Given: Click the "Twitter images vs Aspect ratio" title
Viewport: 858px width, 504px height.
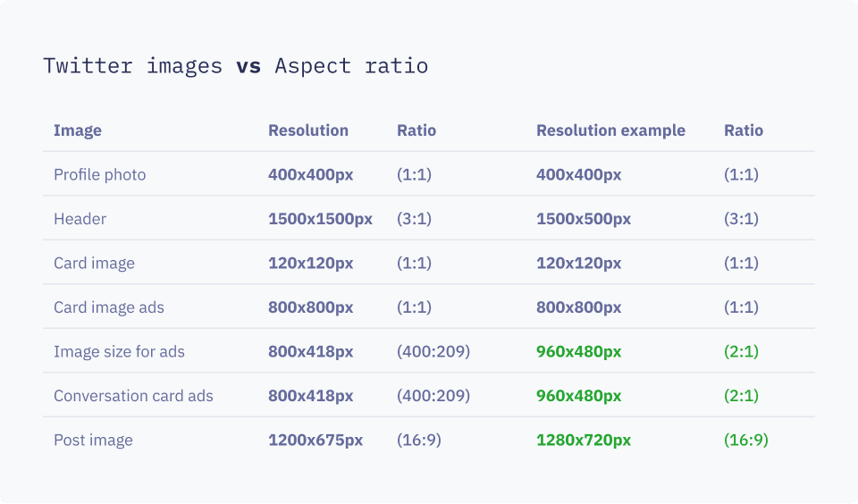Looking at the screenshot, I should coord(235,66).
